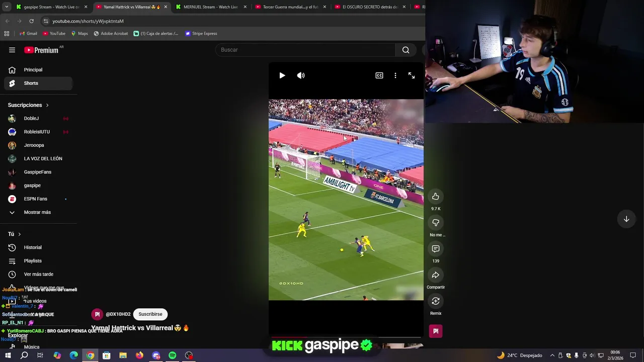This screenshot has width=644, height=362.
Task: Open Spotify from the taskbar
Action: 172,355
